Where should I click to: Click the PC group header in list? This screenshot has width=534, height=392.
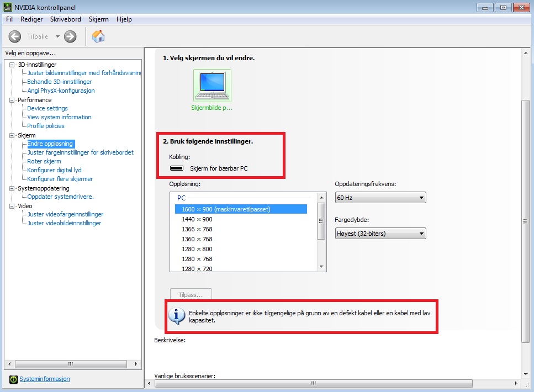point(181,198)
